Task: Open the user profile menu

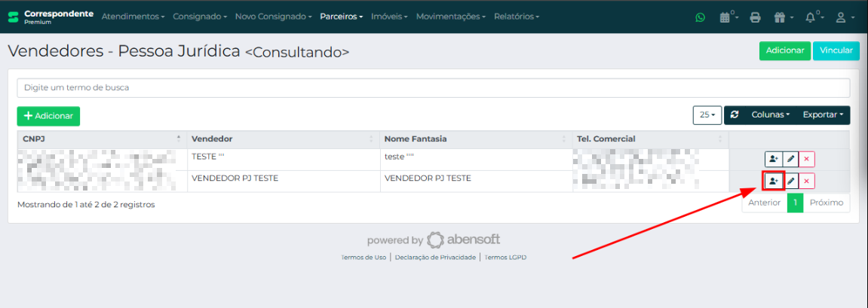Action: [x=844, y=17]
